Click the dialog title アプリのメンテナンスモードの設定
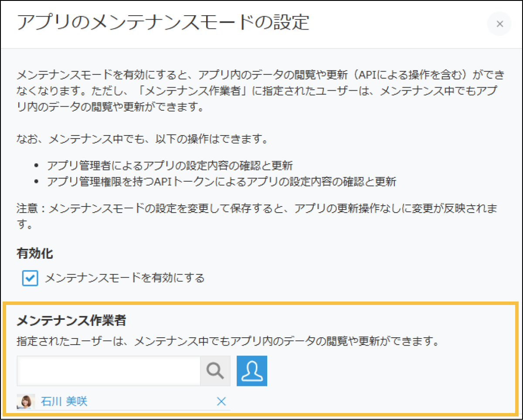This screenshot has height=420, width=523. click(x=163, y=23)
